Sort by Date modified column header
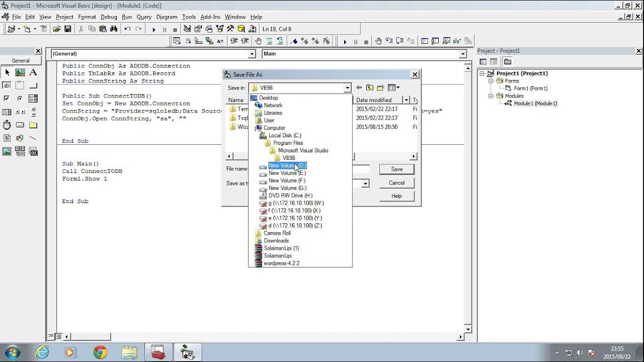This screenshot has width=644, height=362. tap(379, 100)
